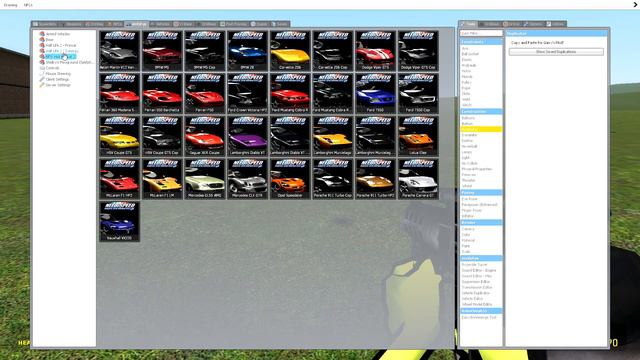Switch to the Options tab
Screen dimensions: 640x360
pyautogui.click(x=533, y=24)
